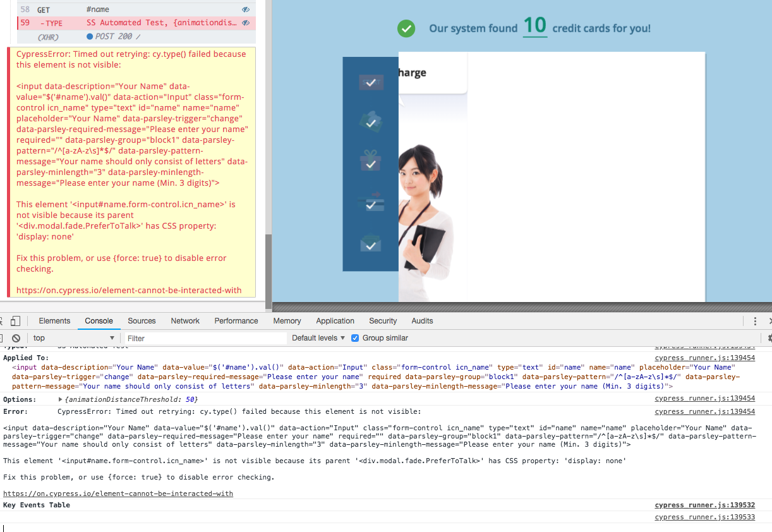772x532 pixels.
Task: Expand the animationDistanceThreshold options object
Action: pos(60,399)
